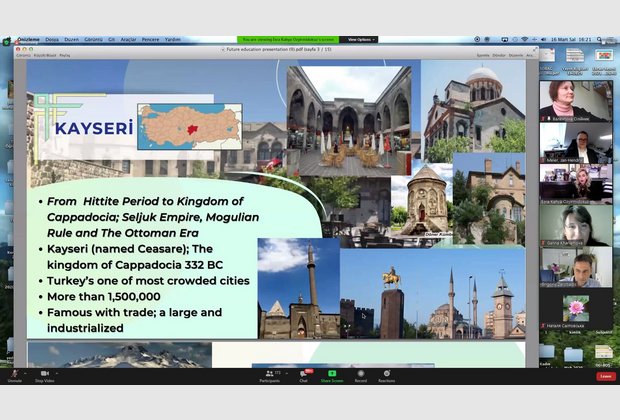Click the Döndür rotate toolbar item
This screenshot has width=620, height=420.
point(499,55)
